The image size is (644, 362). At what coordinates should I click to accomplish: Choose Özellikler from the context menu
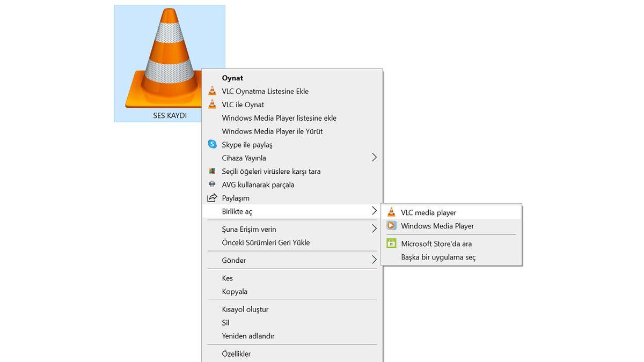point(236,354)
